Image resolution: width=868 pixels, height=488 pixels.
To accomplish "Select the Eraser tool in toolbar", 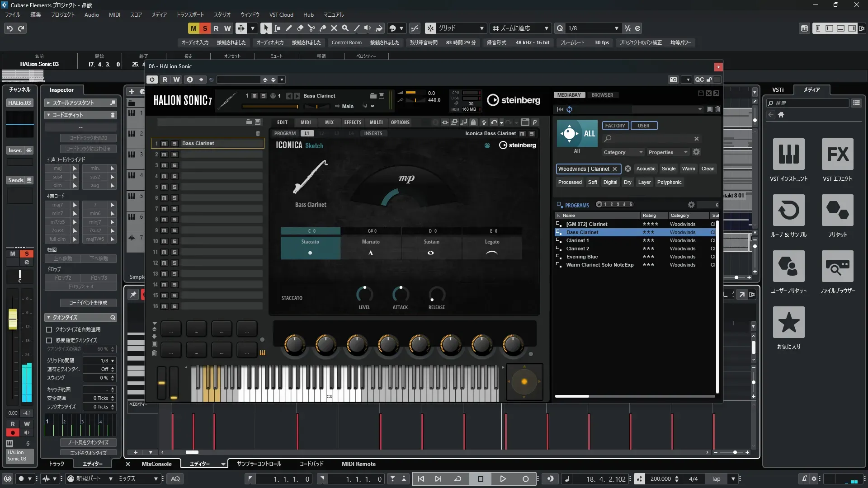I will click(300, 28).
